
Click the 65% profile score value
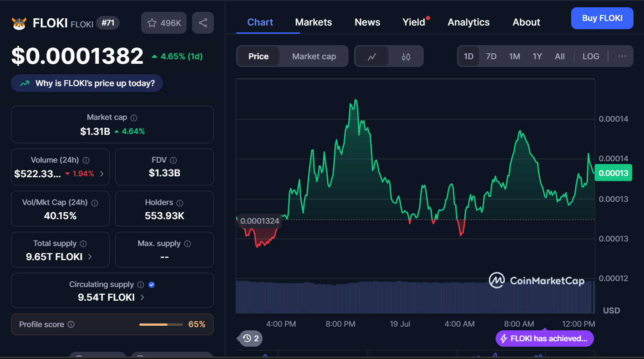pyautogui.click(x=197, y=324)
